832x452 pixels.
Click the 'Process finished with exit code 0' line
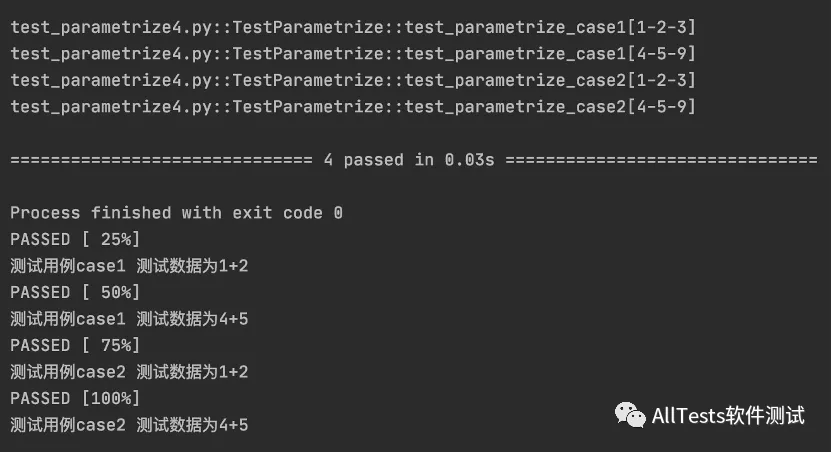176,213
